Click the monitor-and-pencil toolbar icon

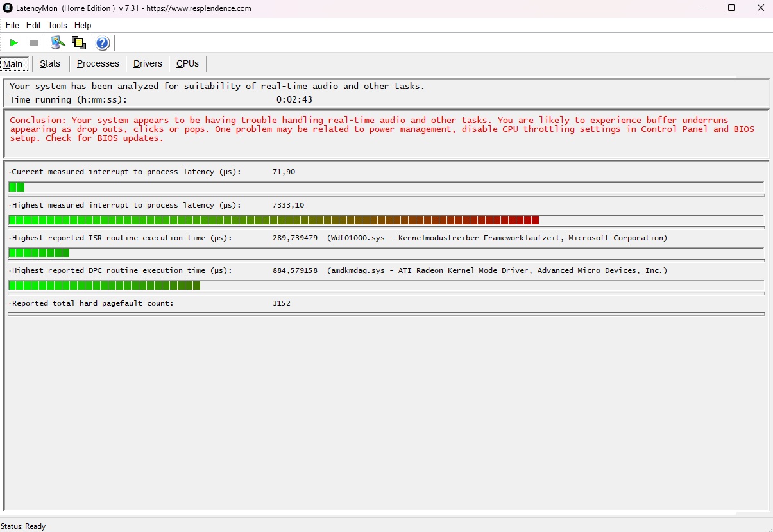pyautogui.click(x=58, y=43)
